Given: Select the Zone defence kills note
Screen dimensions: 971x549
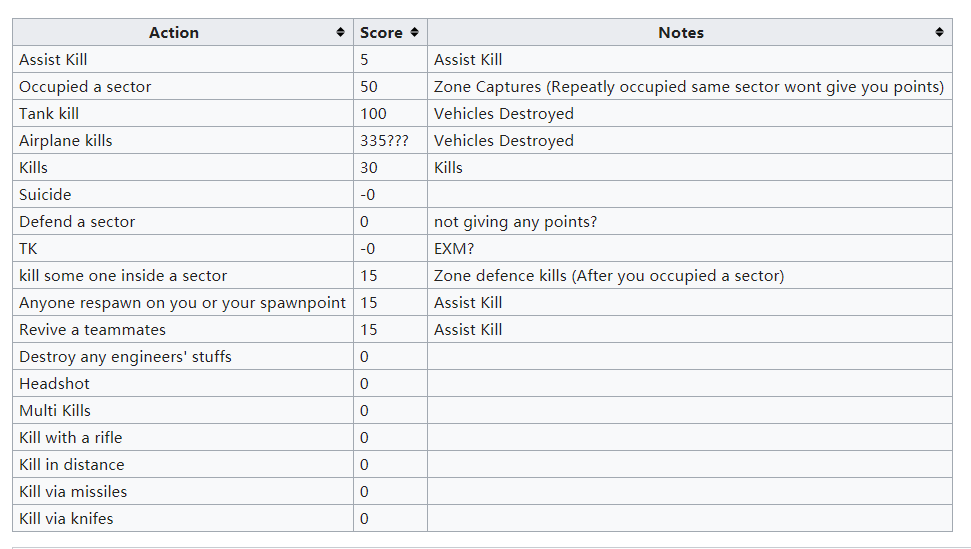Looking at the screenshot, I should (x=608, y=276).
